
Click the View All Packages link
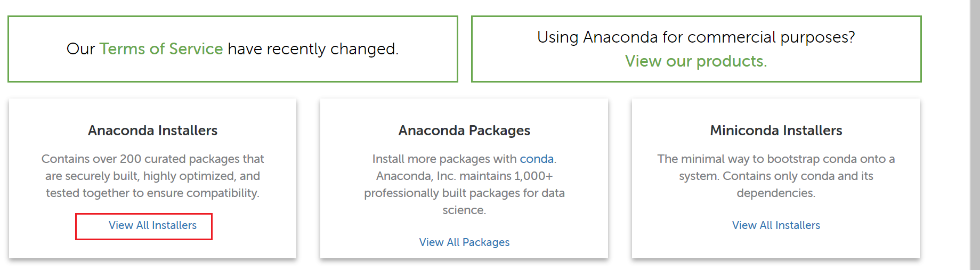[x=464, y=242]
